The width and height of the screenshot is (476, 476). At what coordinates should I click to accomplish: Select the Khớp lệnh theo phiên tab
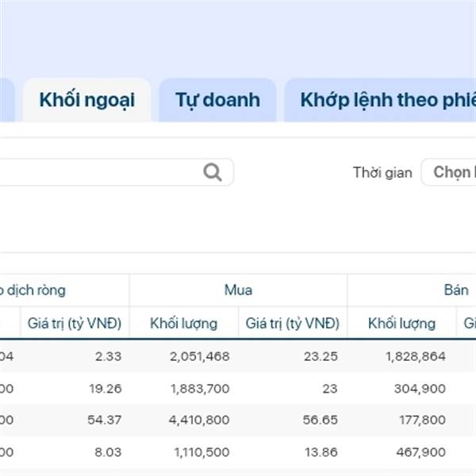380,100
